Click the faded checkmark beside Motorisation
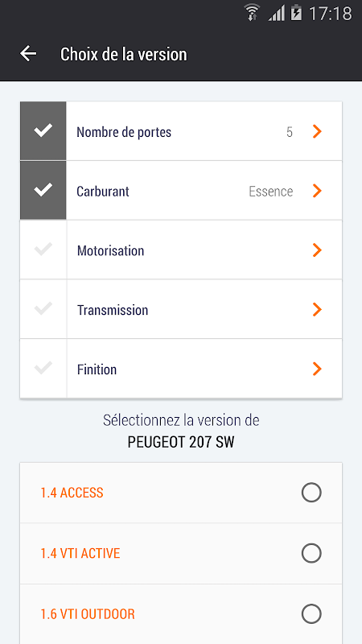 43,250
